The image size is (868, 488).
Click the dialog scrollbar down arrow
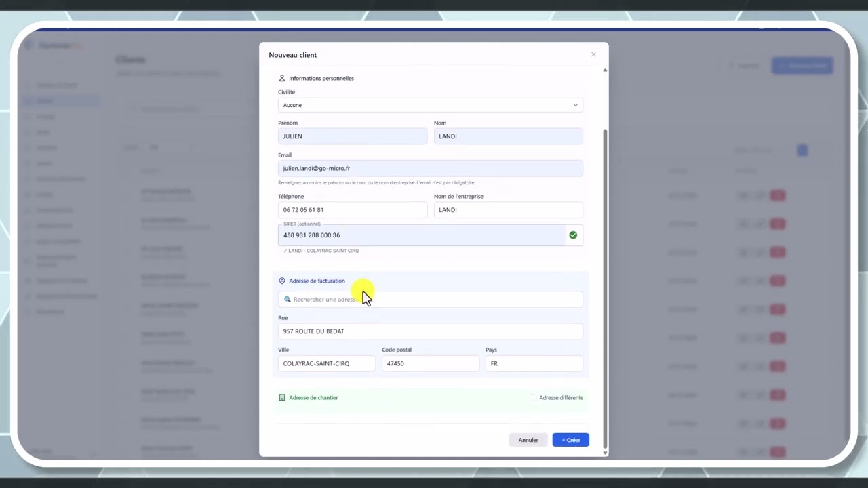point(605,452)
